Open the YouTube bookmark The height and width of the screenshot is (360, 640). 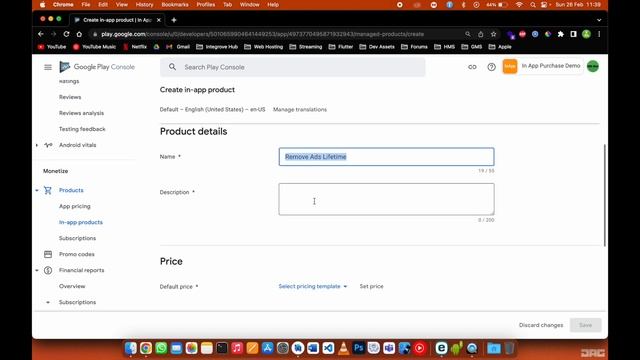click(52, 47)
